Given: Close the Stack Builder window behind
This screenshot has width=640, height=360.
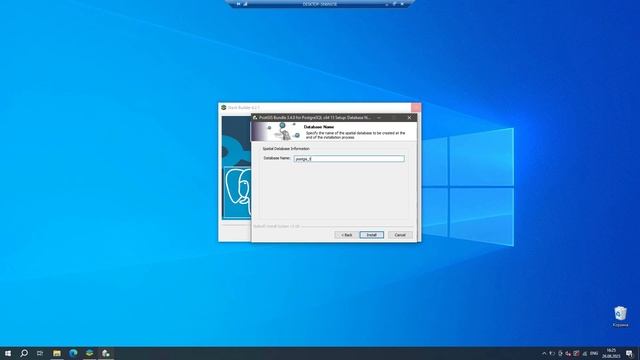Looking at the screenshot, I should click(416, 107).
